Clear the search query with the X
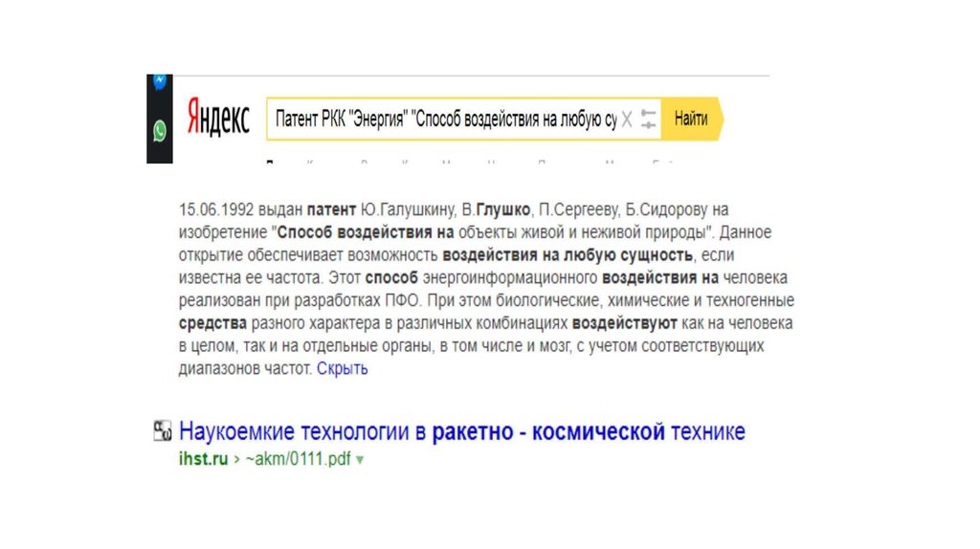 [627, 120]
